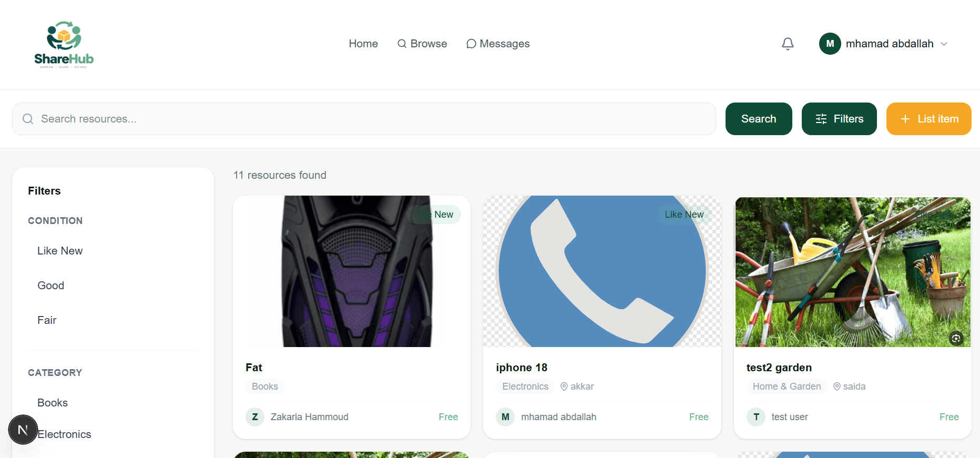The height and width of the screenshot is (458, 980).
Task: Open the iphone 18 listing title
Action: click(x=522, y=368)
